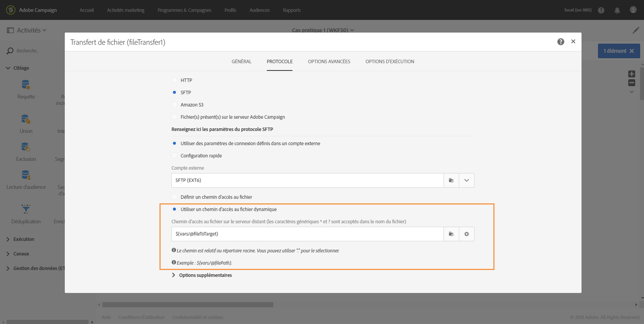Open the expression editor gear icon
Viewport: 644px width, 324px height.
point(467,234)
